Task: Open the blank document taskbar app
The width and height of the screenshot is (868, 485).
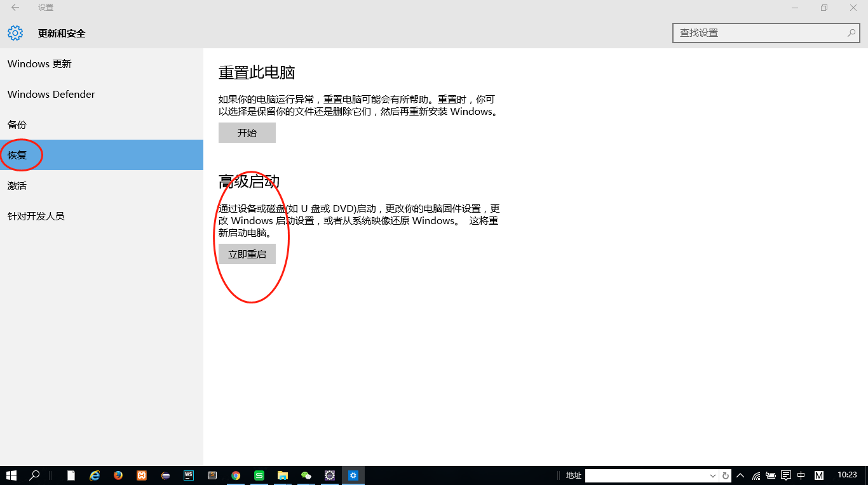Action: (x=71, y=475)
